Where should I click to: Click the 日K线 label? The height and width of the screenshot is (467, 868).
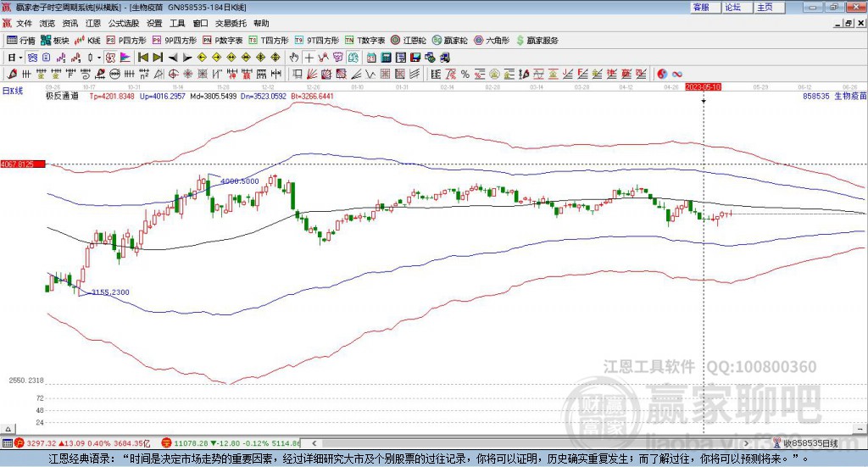point(13,91)
